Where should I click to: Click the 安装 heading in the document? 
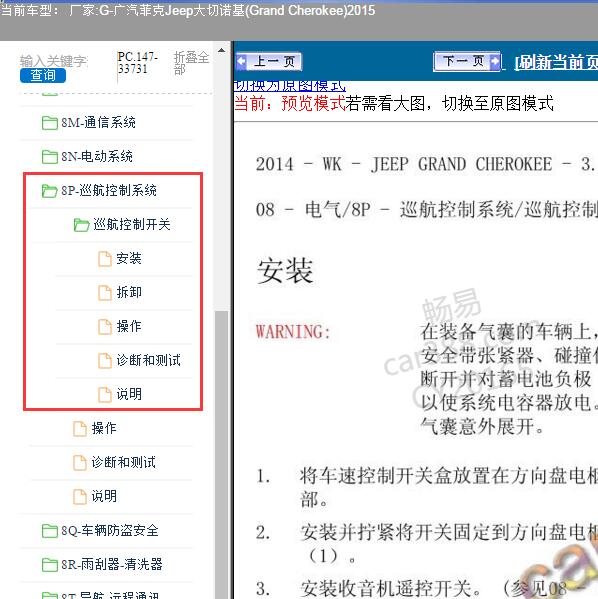pos(285,271)
